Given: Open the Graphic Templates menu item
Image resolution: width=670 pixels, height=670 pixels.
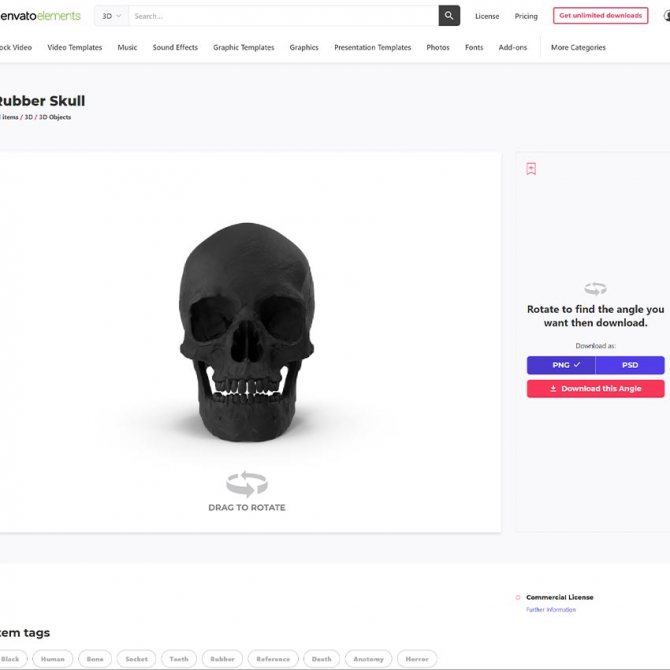Looking at the screenshot, I should click(244, 47).
